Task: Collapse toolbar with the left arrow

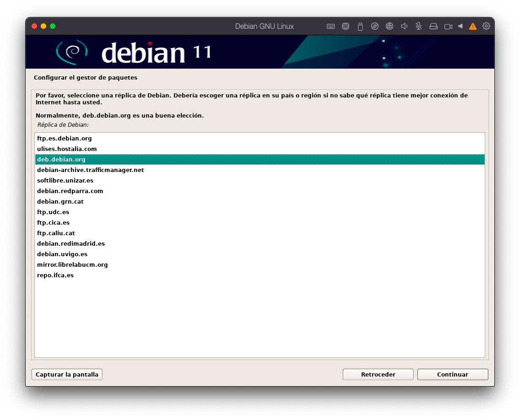Action: (x=460, y=26)
